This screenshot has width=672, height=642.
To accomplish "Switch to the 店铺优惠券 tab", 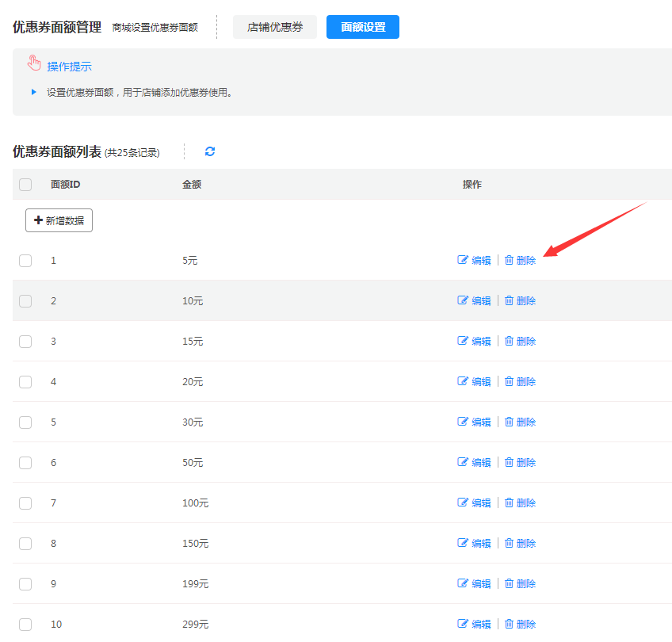I will 274,27.
